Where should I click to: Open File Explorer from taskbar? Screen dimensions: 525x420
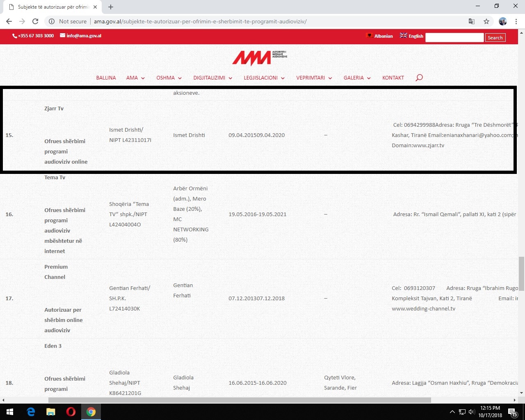coord(51,412)
